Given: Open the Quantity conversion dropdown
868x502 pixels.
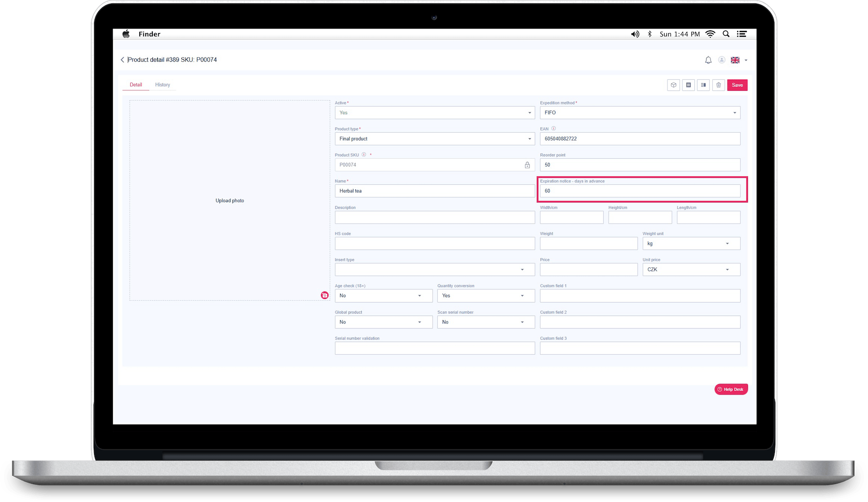Looking at the screenshot, I should click(x=486, y=296).
